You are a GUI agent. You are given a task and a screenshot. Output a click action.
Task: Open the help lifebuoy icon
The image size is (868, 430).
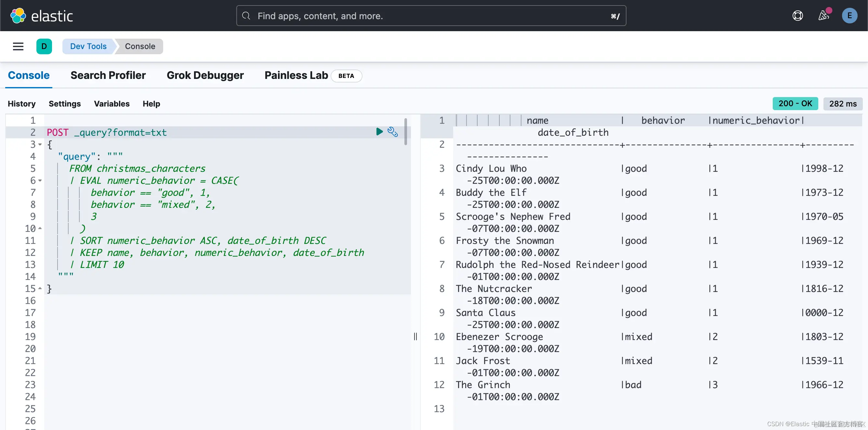click(x=797, y=16)
